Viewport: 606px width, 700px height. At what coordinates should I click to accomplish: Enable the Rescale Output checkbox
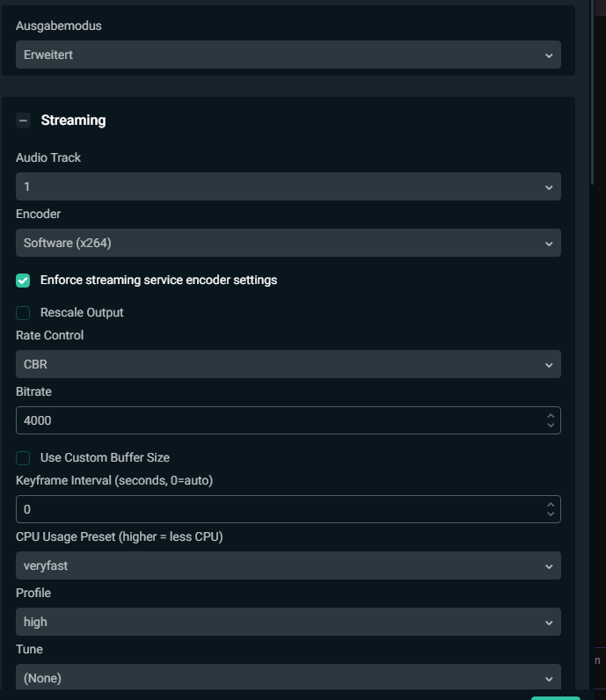(x=23, y=313)
